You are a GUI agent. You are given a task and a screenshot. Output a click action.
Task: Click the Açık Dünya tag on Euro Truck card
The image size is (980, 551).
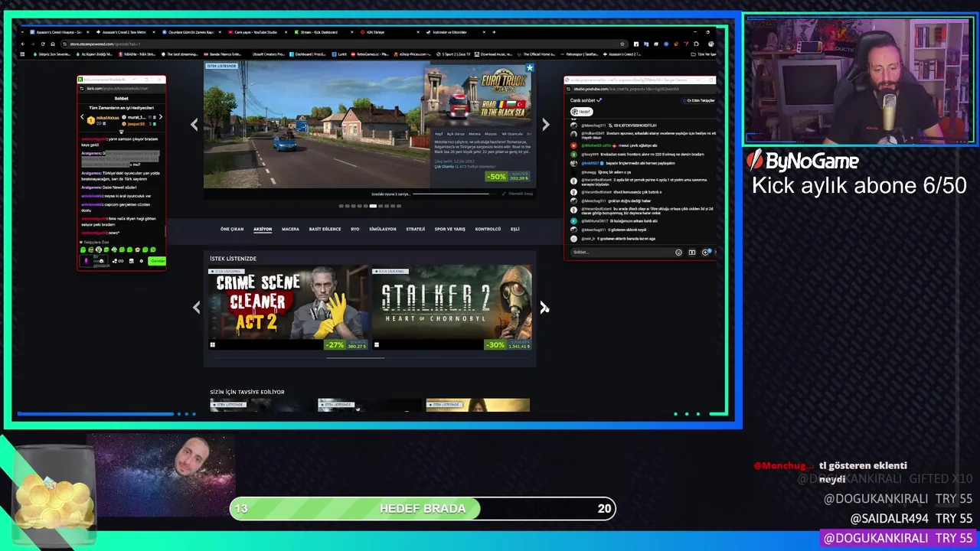[x=456, y=134]
